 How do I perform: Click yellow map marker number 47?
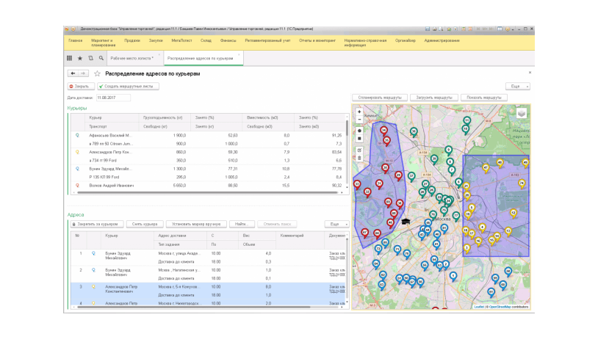[x=486, y=169]
